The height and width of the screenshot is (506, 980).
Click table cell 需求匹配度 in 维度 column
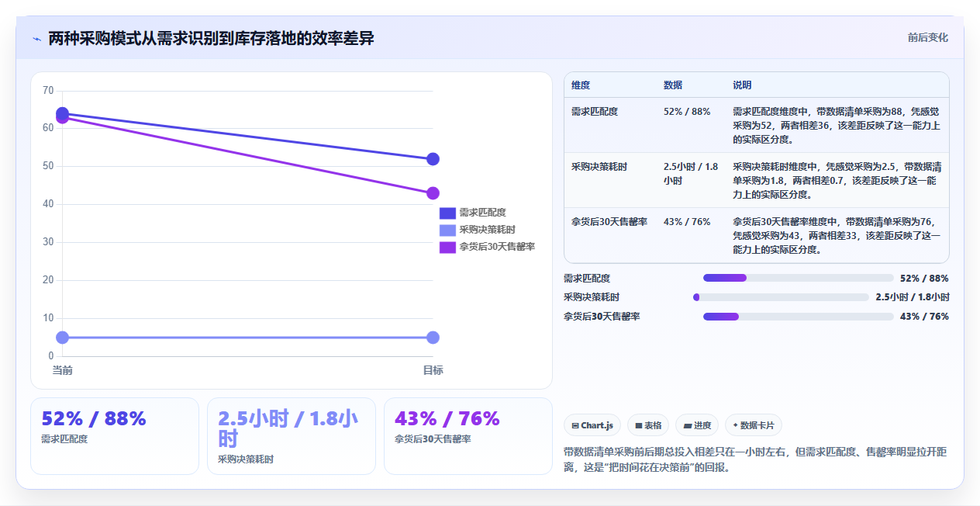[595, 112]
